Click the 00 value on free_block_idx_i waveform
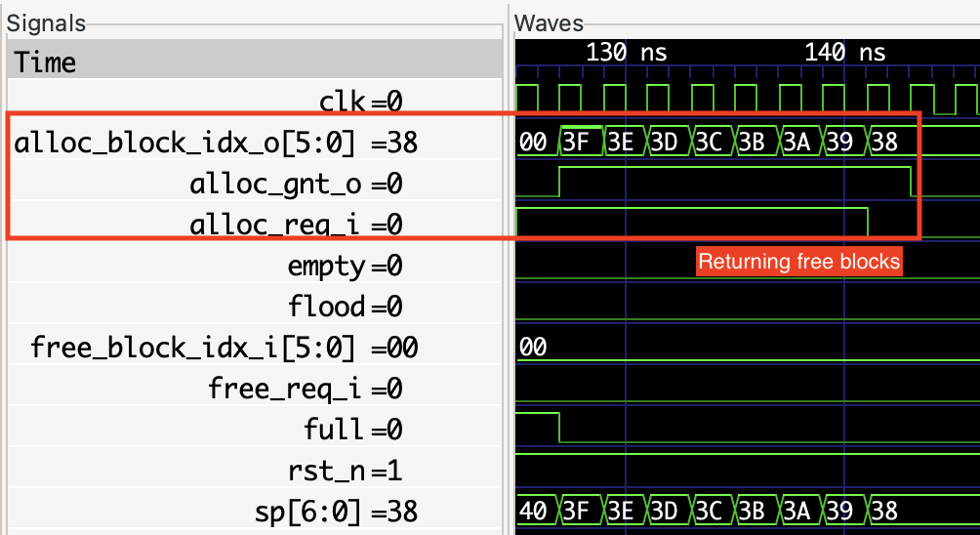 [x=534, y=348]
